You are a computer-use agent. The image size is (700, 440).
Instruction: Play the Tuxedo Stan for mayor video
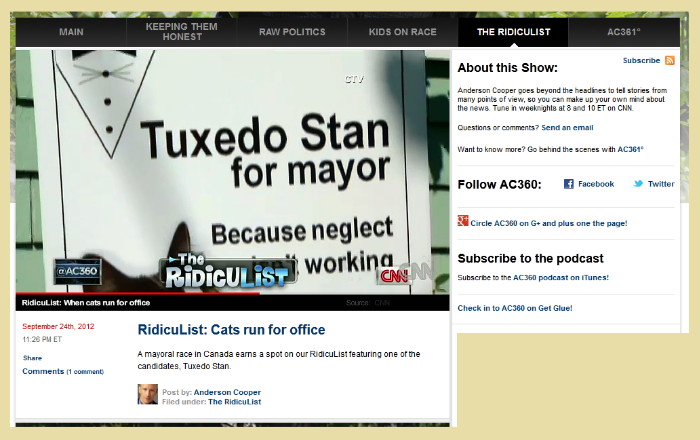(x=233, y=171)
